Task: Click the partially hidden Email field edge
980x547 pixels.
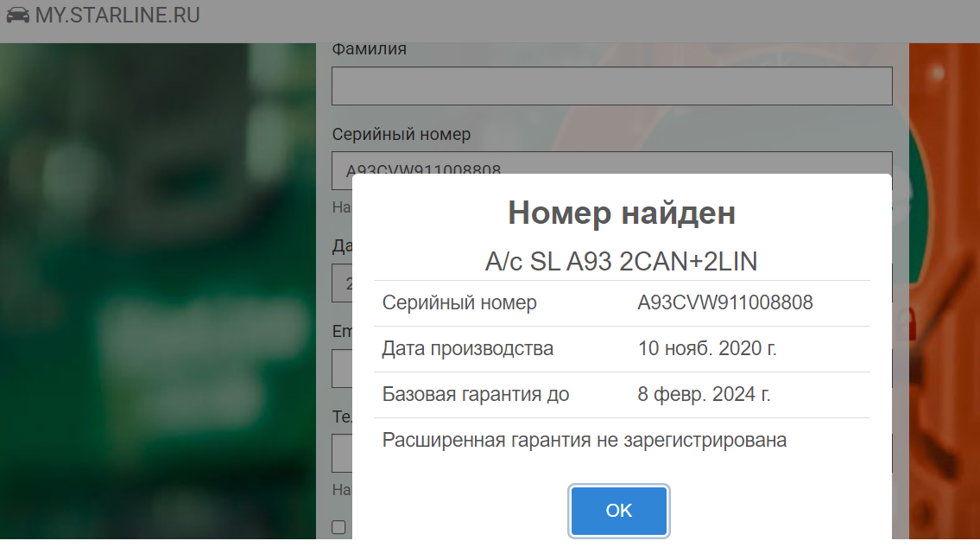Action: point(342,368)
